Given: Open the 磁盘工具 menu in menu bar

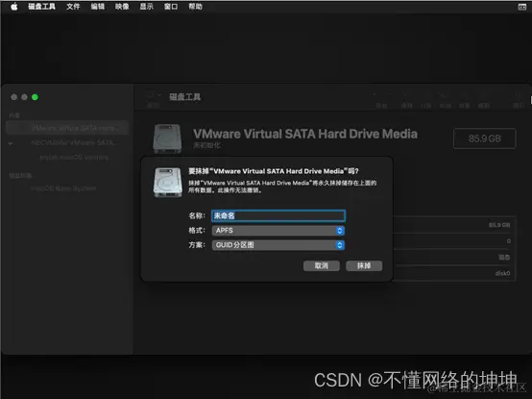Looking at the screenshot, I should coord(41,7).
